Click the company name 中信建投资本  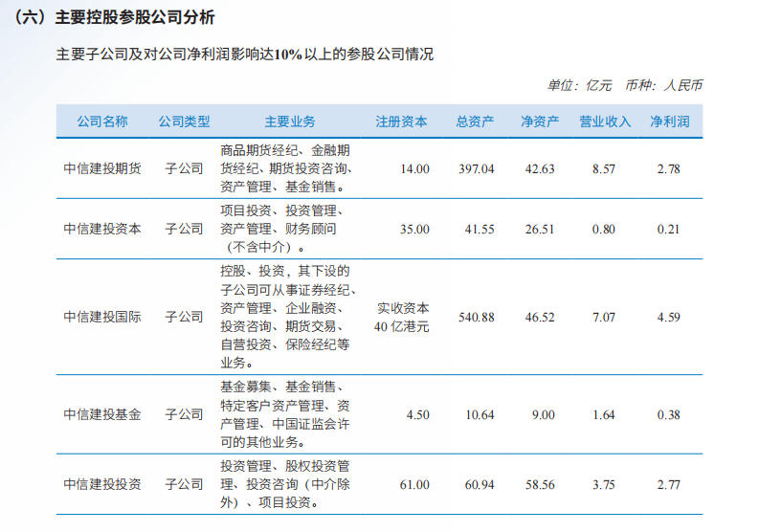102,229
